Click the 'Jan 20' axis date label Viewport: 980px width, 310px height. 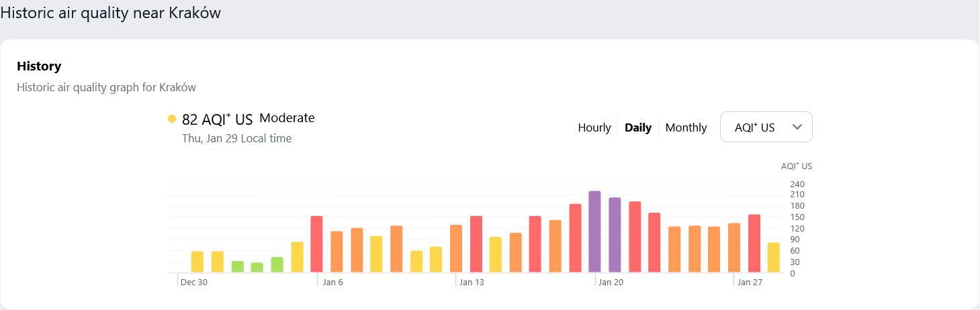click(x=611, y=282)
